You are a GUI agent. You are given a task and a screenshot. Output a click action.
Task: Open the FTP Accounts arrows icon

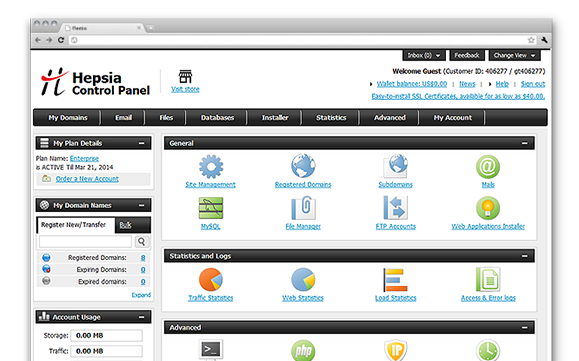[395, 208]
